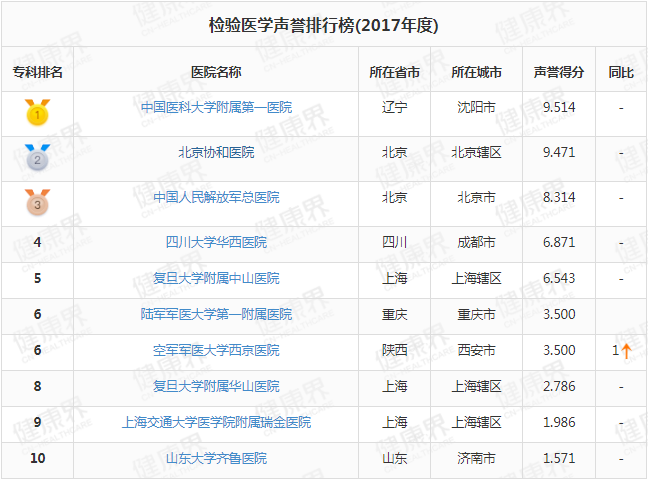649x481 pixels.
Task: Click 北京协和医院 hospital name
Action: point(216,152)
